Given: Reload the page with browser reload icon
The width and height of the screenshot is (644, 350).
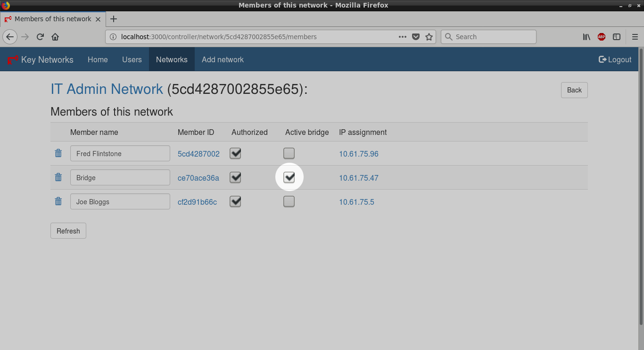Looking at the screenshot, I should point(40,37).
